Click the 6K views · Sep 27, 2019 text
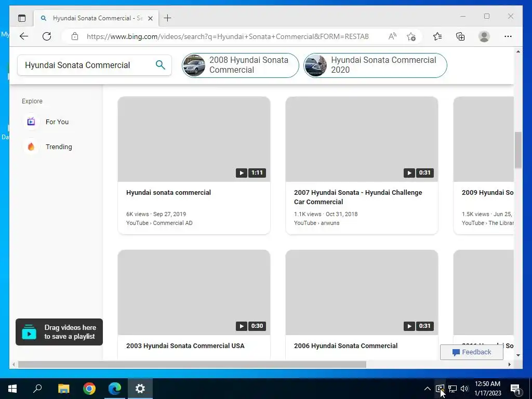This screenshot has width=532, height=399. (156, 214)
